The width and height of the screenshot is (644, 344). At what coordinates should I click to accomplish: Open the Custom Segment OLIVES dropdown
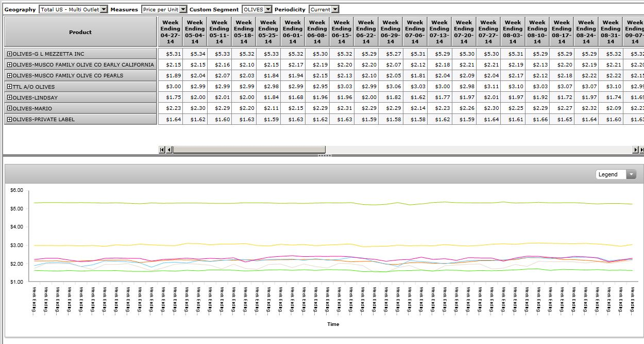(267, 9)
